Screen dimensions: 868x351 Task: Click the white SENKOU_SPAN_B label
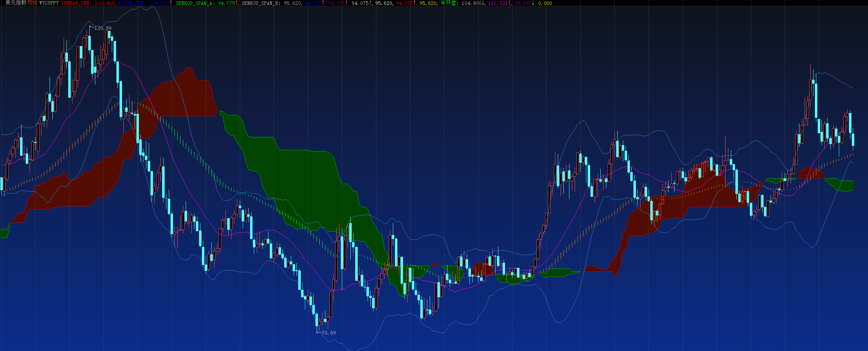tap(271, 3)
